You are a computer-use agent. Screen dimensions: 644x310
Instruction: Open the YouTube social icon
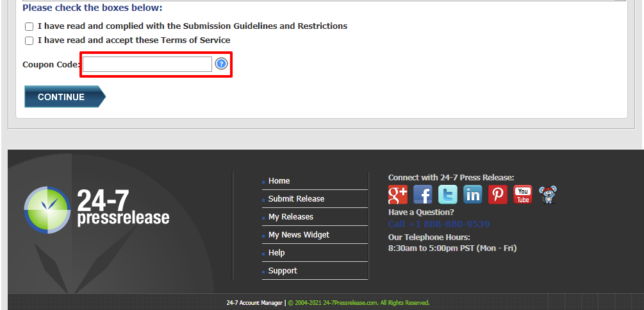(x=523, y=194)
